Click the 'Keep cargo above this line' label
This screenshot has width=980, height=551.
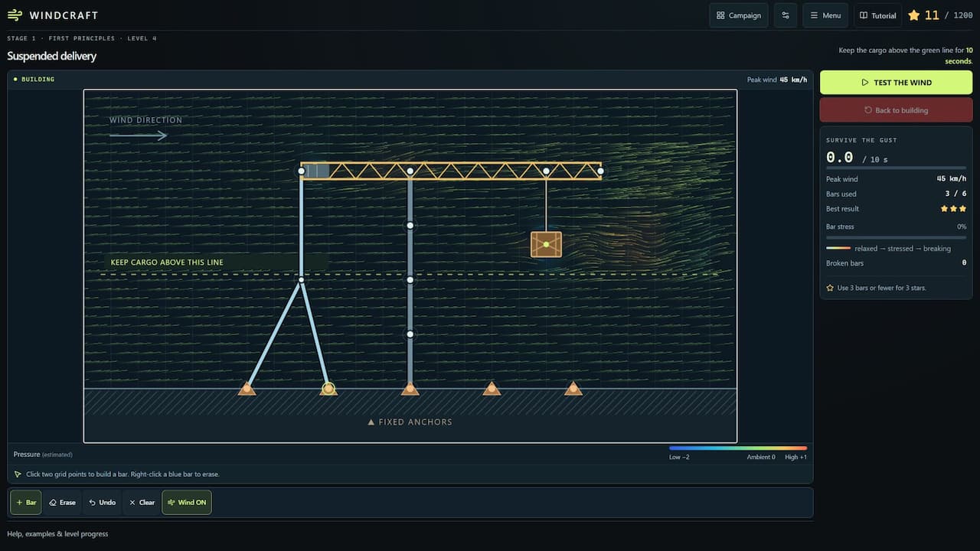[x=167, y=262]
